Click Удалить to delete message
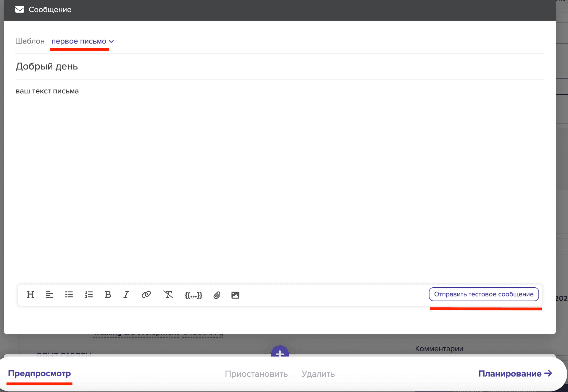568x392 pixels. [x=318, y=374]
